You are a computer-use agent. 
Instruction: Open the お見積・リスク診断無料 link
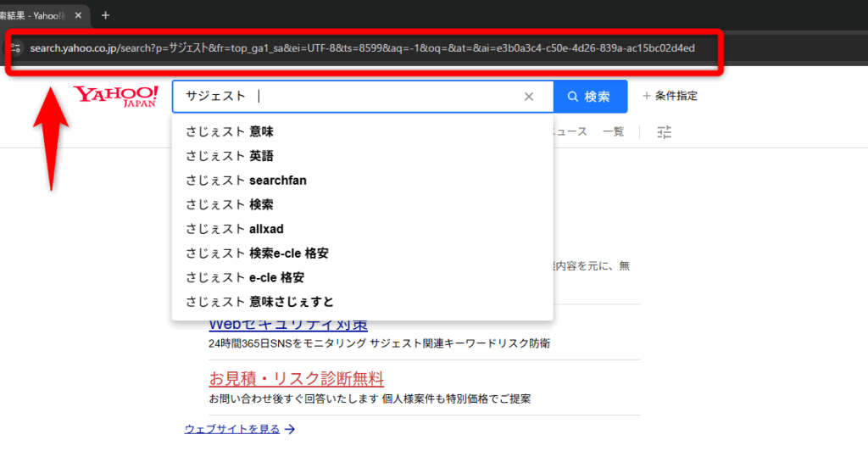pyautogui.click(x=296, y=379)
